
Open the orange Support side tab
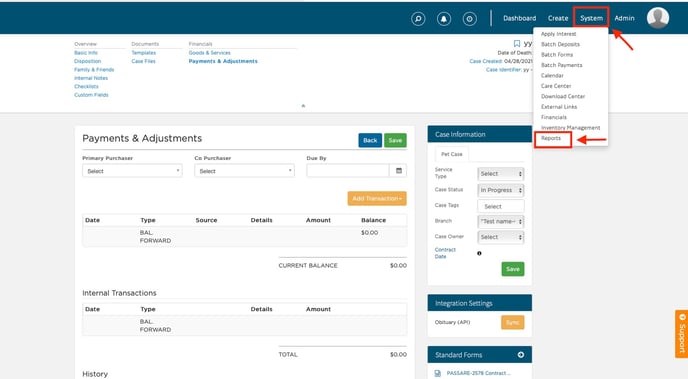(x=681, y=334)
